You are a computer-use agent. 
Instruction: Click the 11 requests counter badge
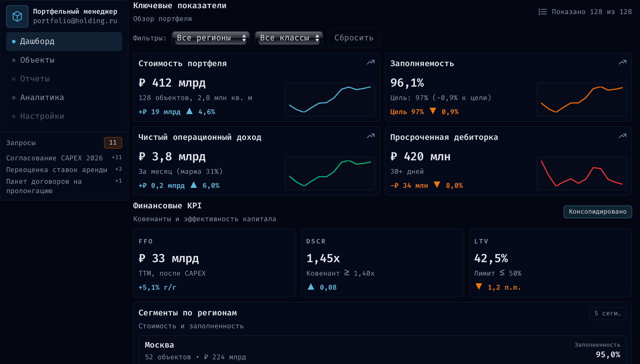coord(113,142)
